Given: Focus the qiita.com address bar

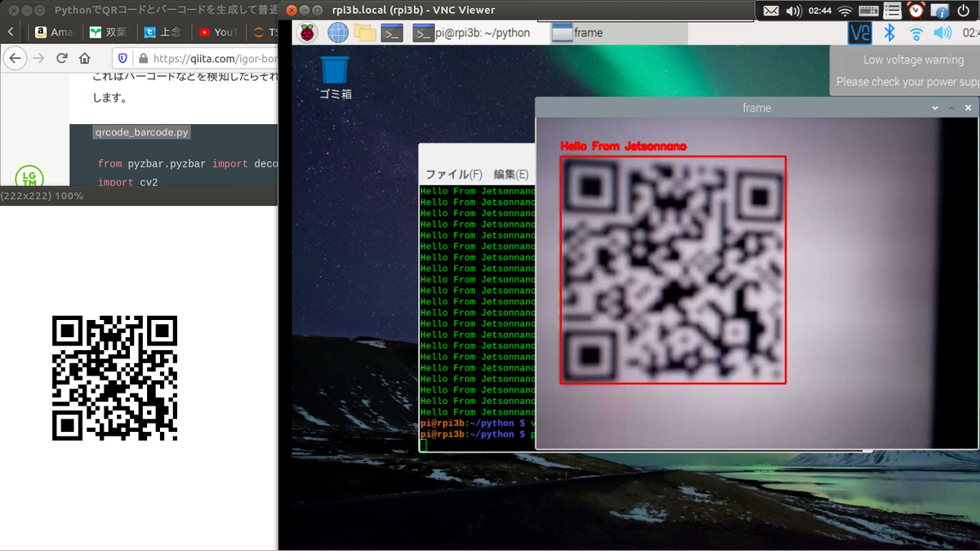Looking at the screenshot, I should tap(195, 59).
